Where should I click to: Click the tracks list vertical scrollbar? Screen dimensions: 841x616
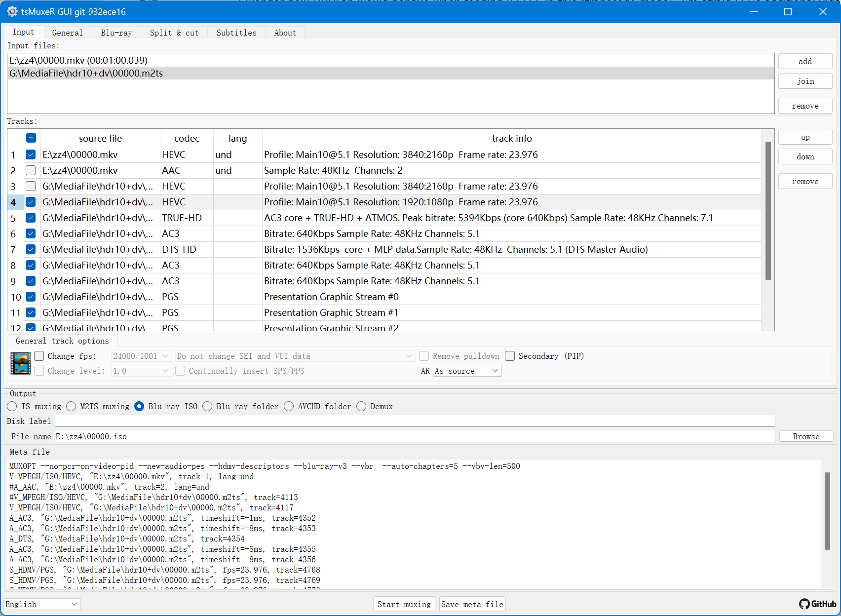768,211
